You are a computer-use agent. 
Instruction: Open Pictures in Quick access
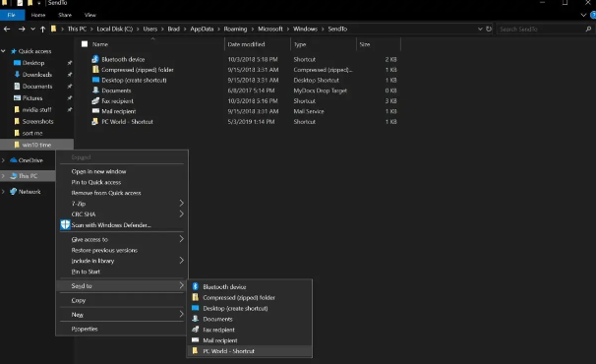coord(32,98)
